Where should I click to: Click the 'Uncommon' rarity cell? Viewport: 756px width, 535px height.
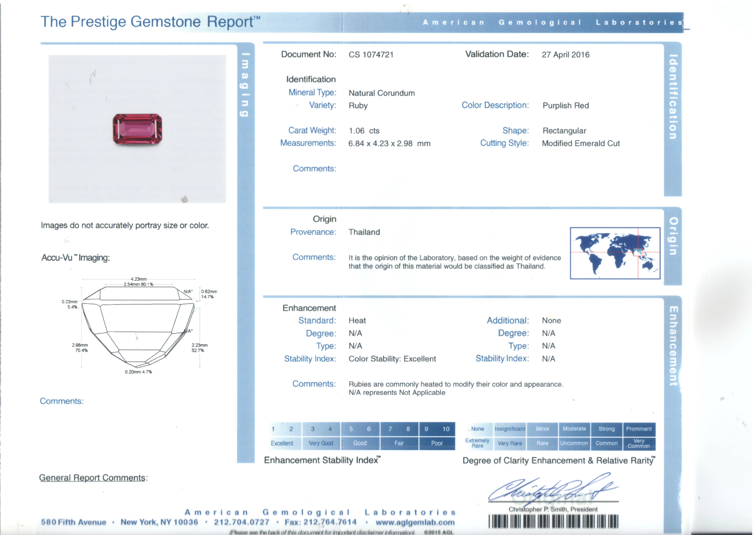click(x=575, y=443)
